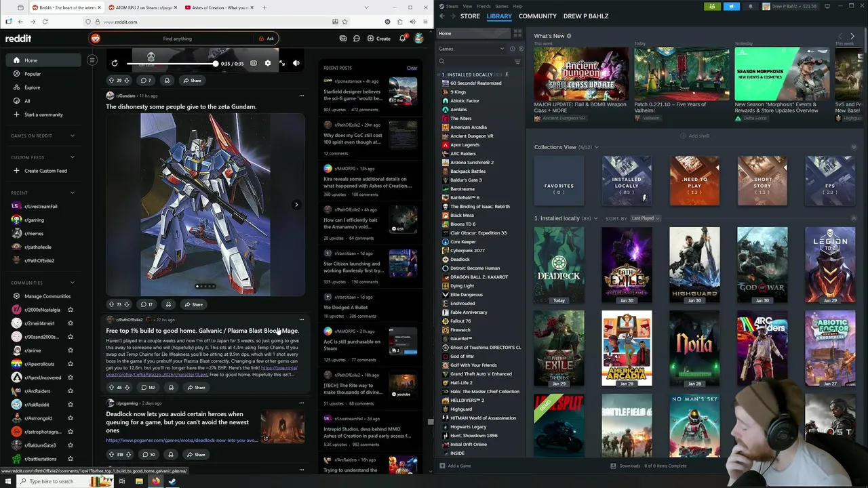Open Reddit chat icon in header
The height and width of the screenshot is (488, 868).
(356, 39)
